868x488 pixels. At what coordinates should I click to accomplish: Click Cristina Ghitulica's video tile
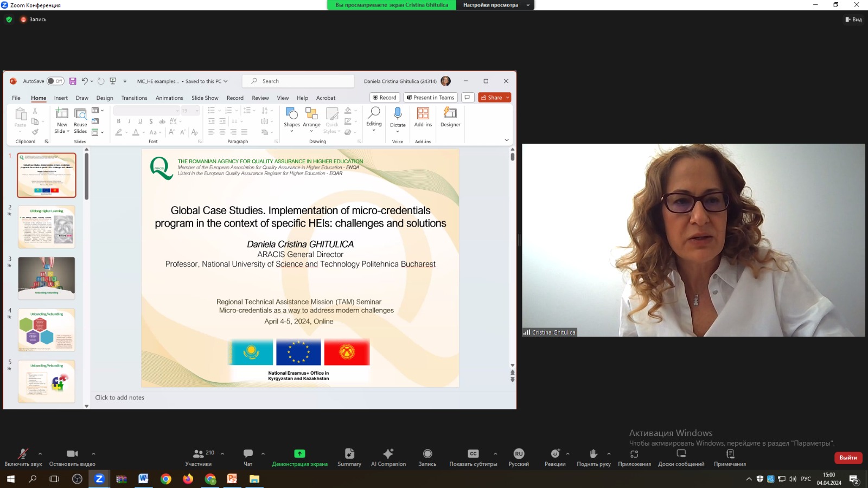coord(693,240)
